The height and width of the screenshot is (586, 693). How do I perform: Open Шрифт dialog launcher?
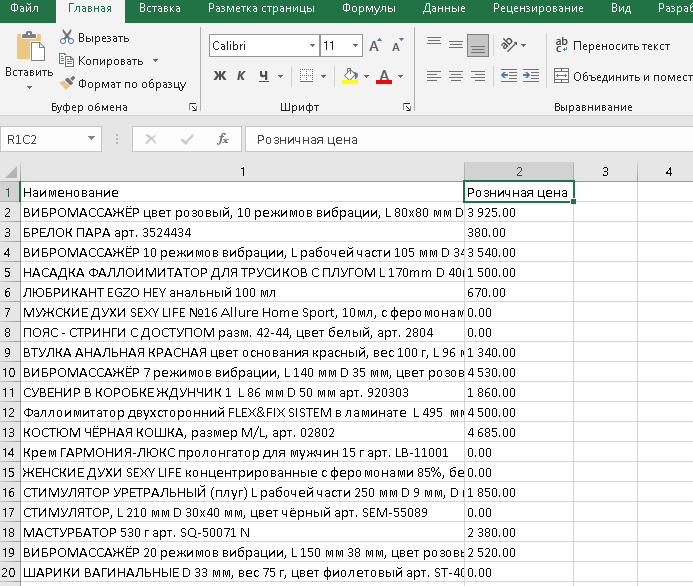[x=407, y=107]
